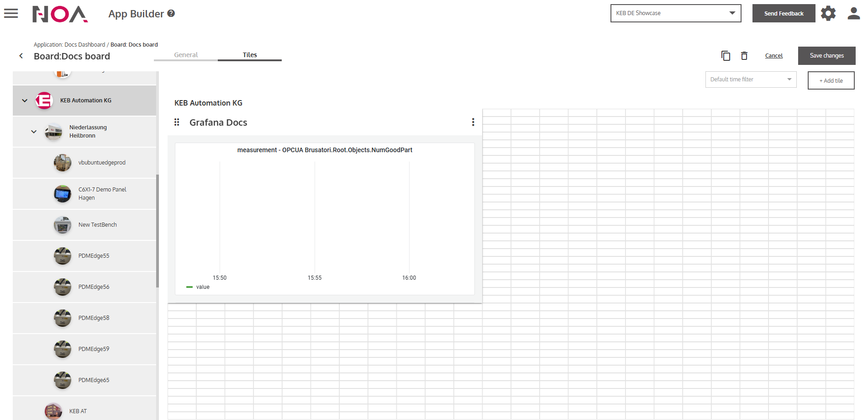Open the KEB DE Showcase dropdown
This screenshot has height=420, width=868.
pos(675,13)
